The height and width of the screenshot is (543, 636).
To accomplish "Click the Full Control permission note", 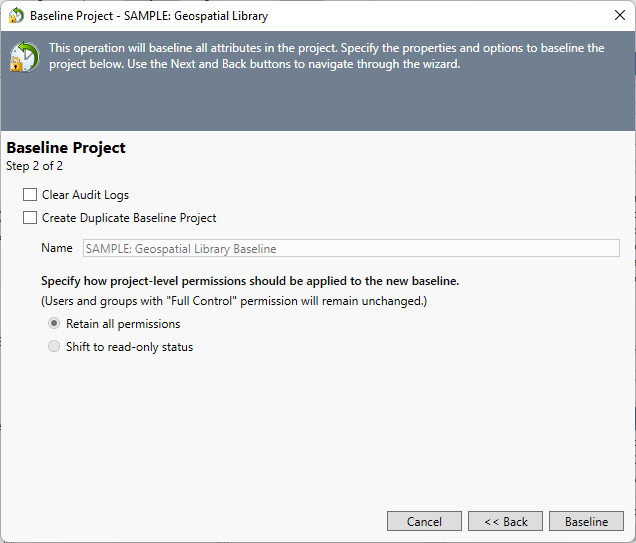I will [234, 301].
